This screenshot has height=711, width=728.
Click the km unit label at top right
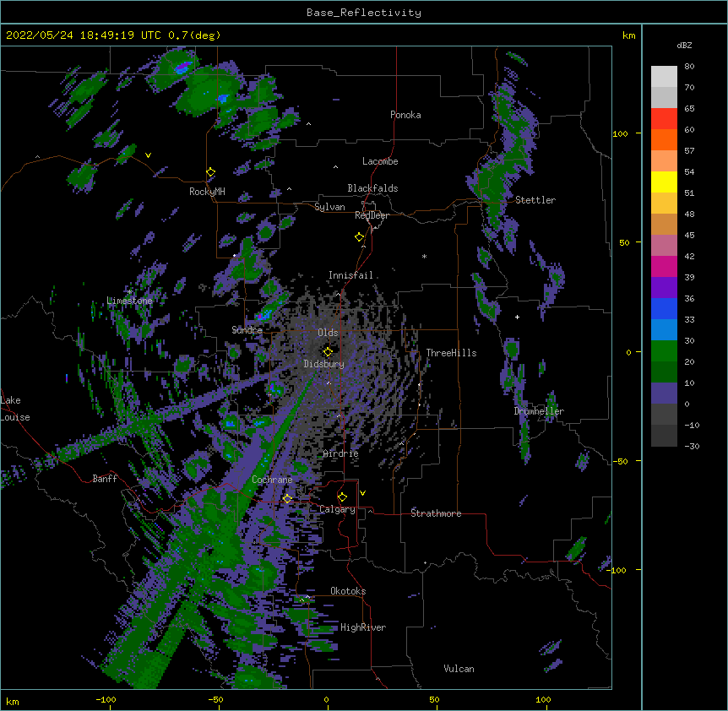[629, 35]
